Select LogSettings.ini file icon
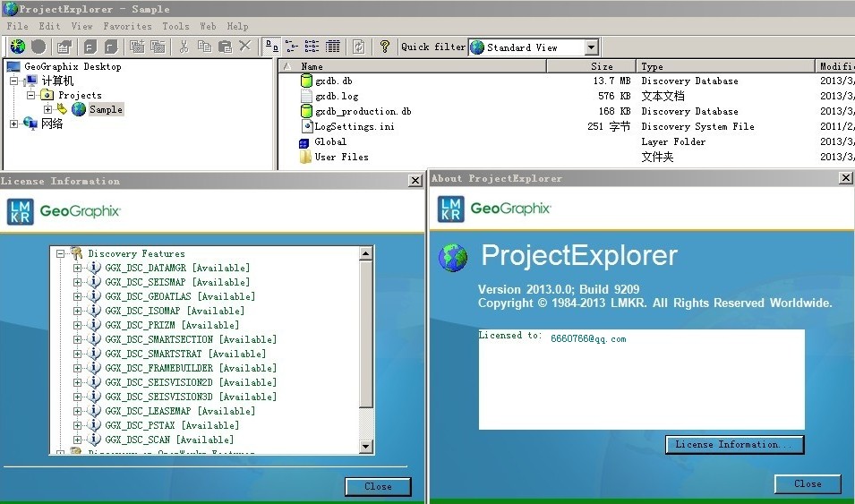 [x=307, y=126]
